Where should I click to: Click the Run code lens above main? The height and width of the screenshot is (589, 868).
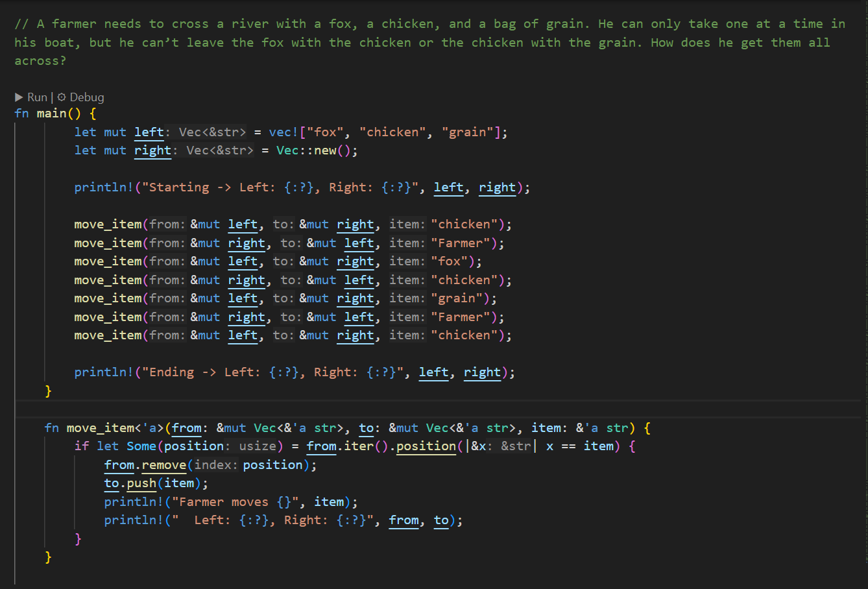(38, 97)
